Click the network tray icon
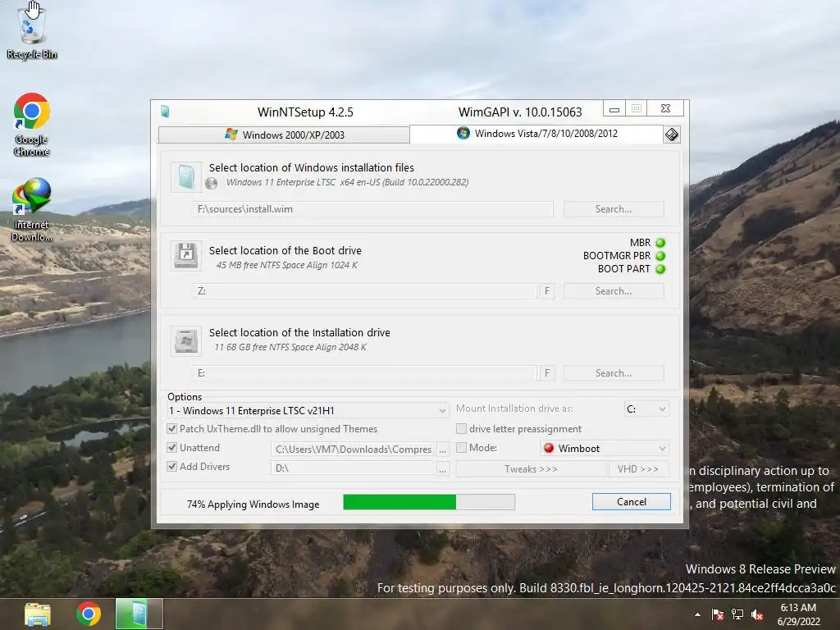Screen dimensions: 840x630 (x=737, y=614)
